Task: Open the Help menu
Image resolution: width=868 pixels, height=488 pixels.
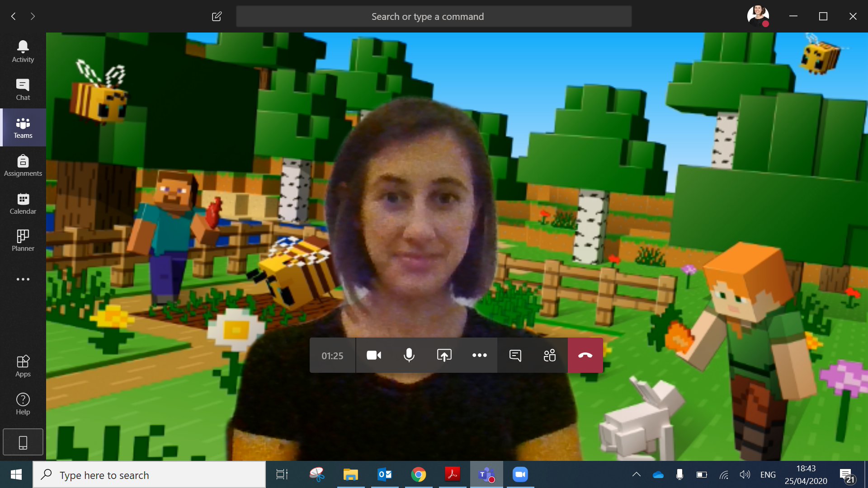Action: pyautogui.click(x=23, y=404)
